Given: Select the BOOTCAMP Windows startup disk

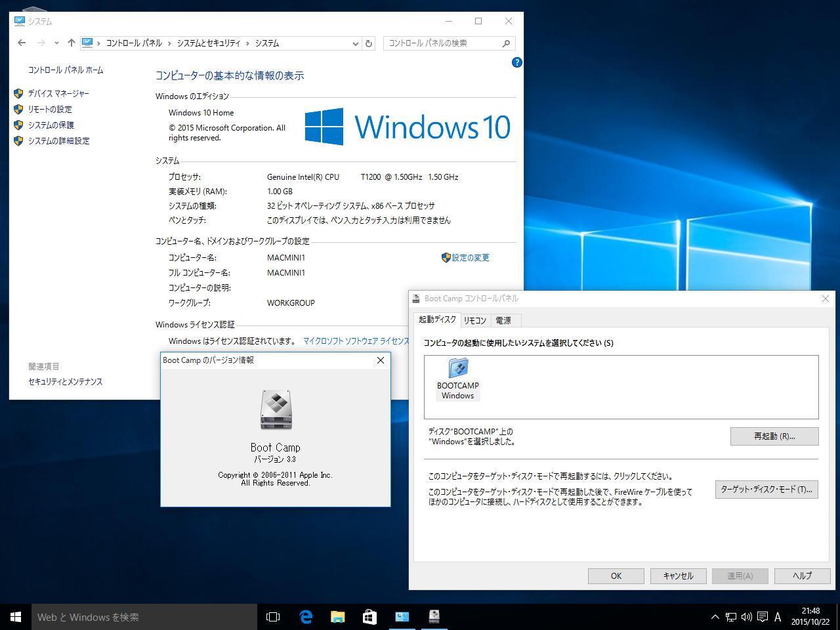Looking at the screenshot, I should point(458,379).
